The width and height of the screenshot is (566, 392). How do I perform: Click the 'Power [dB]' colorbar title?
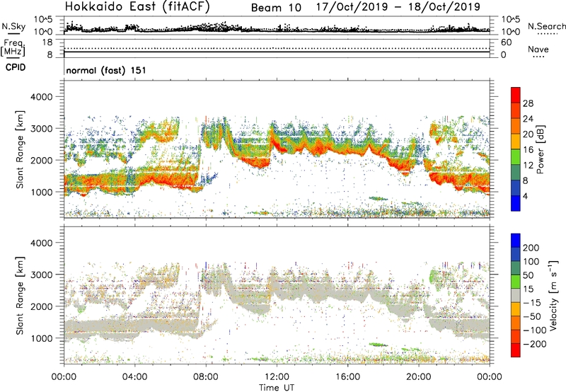pyautogui.click(x=540, y=149)
